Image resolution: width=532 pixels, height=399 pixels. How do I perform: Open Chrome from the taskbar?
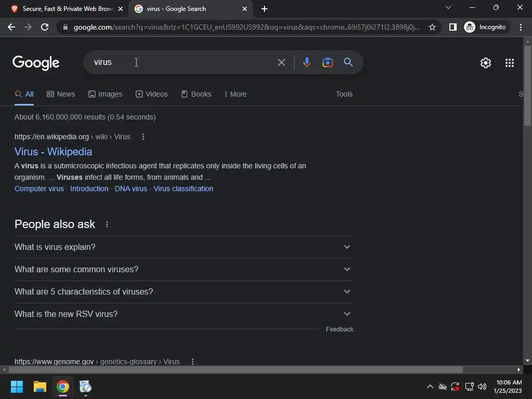pyautogui.click(x=63, y=387)
